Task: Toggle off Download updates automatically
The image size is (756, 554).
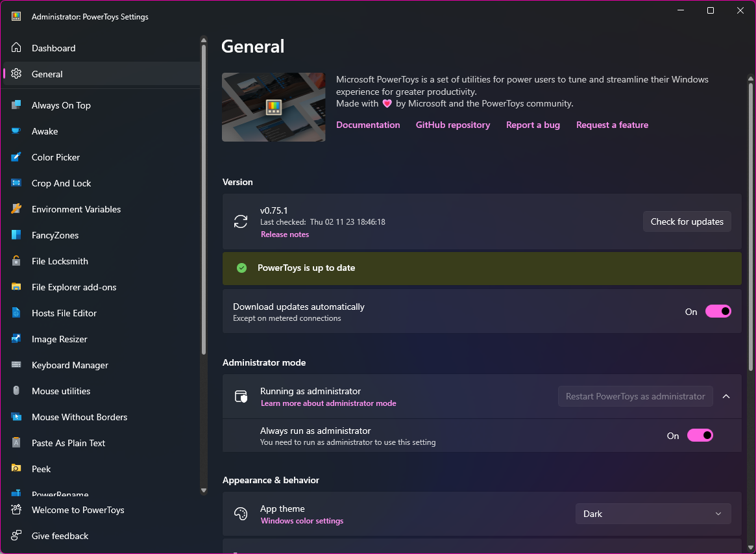Action: click(x=718, y=311)
